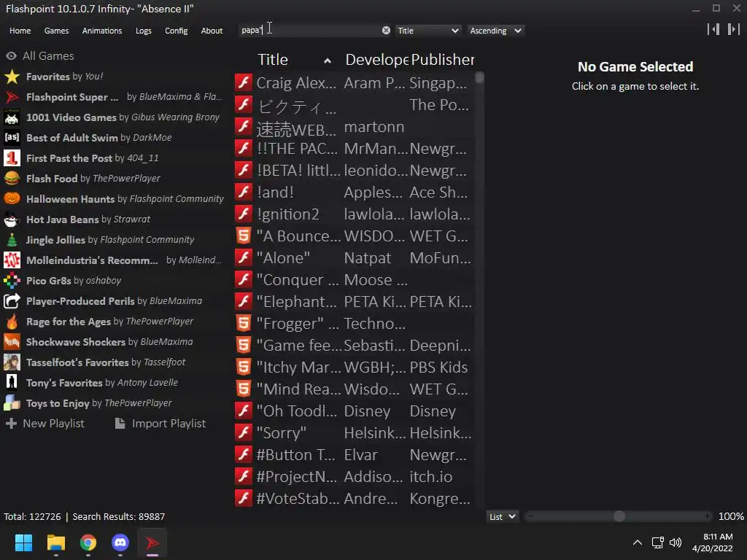The height and width of the screenshot is (560, 747).
Task: Open the List layout dropdown
Action: click(x=502, y=517)
